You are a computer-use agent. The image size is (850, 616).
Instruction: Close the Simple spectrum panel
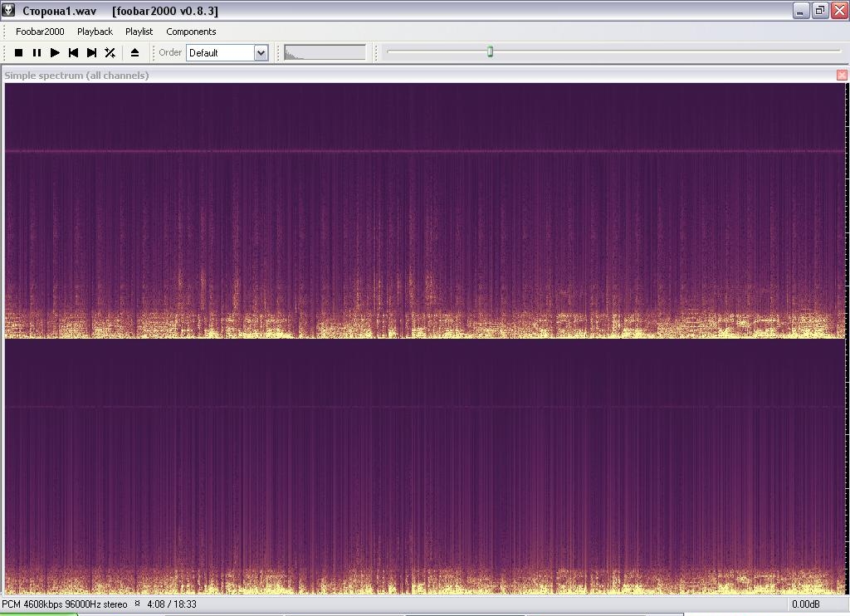click(842, 75)
